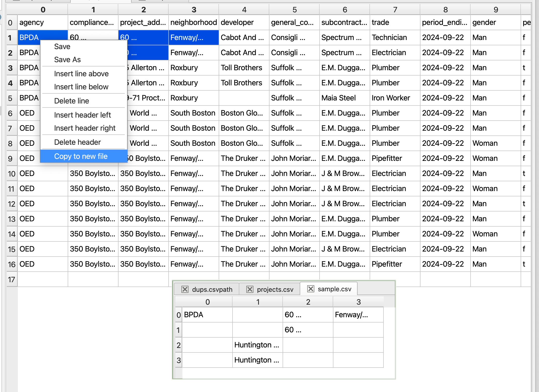
Task: Switch to the projects.csv tab
Action: pyautogui.click(x=275, y=290)
